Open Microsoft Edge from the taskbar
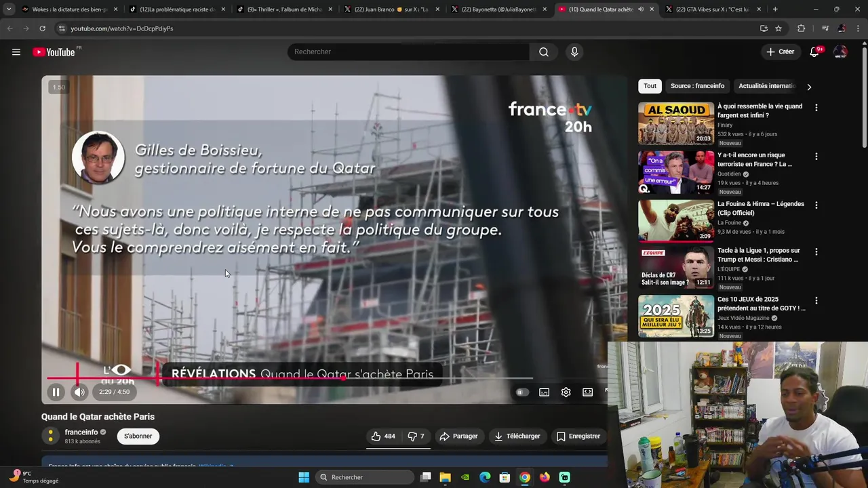Viewport: 868px width, 488px height. pyautogui.click(x=485, y=477)
